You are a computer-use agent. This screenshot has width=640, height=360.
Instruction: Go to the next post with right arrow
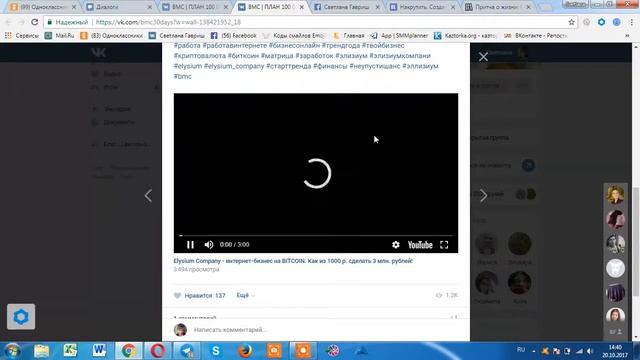pos(484,196)
